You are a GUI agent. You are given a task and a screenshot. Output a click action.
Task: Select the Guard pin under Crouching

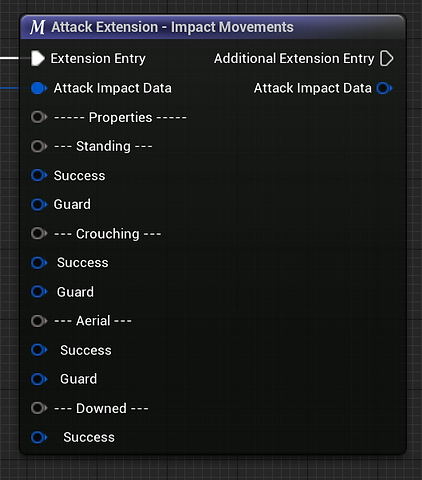point(39,292)
